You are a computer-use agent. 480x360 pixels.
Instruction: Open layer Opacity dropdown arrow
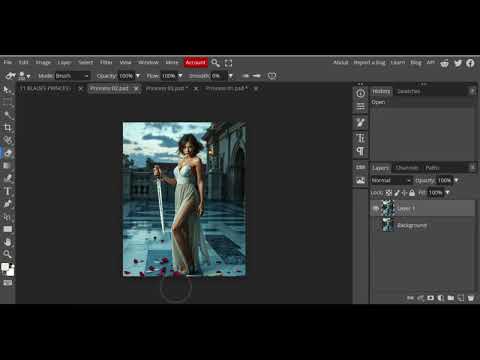(456, 180)
